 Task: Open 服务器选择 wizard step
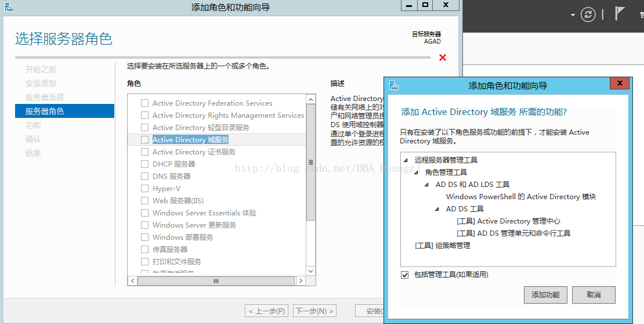(x=45, y=98)
